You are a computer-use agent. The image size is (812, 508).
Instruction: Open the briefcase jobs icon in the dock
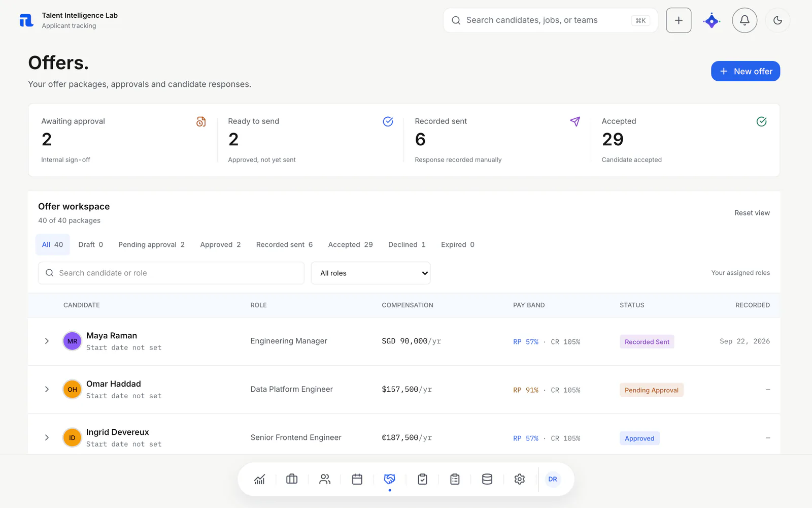pyautogui.click(x=292, y=479)
